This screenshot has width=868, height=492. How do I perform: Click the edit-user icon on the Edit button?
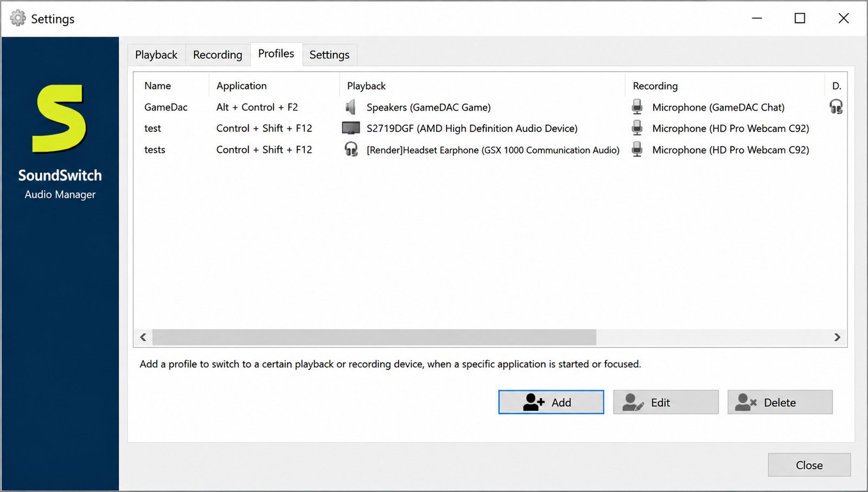point(633,402)
